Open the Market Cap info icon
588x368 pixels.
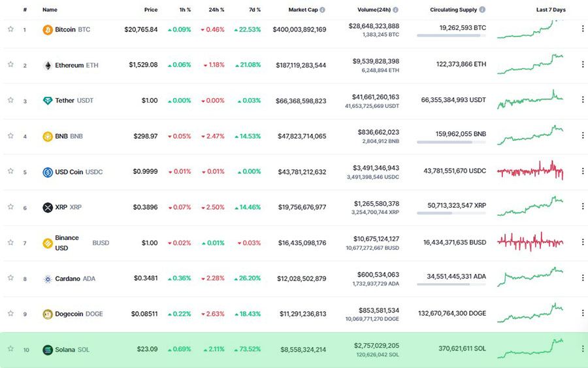coord(323,10)
